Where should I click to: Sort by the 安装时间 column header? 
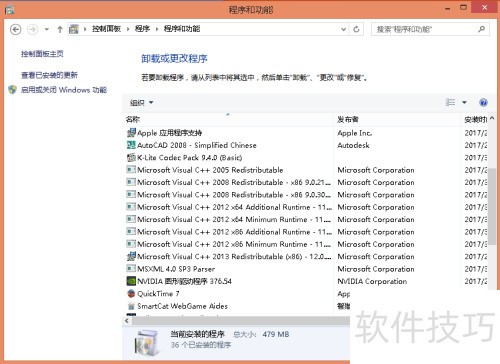(x=476, y=119)
